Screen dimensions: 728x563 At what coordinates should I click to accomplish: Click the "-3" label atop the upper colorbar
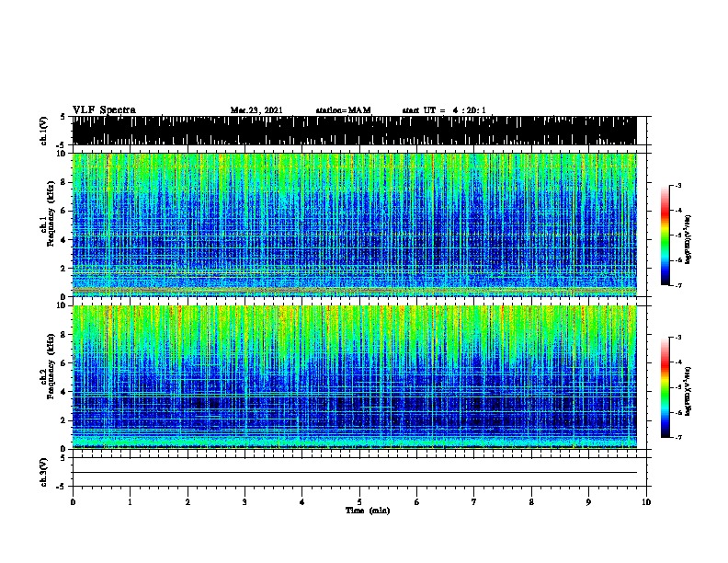click(678, 185)
